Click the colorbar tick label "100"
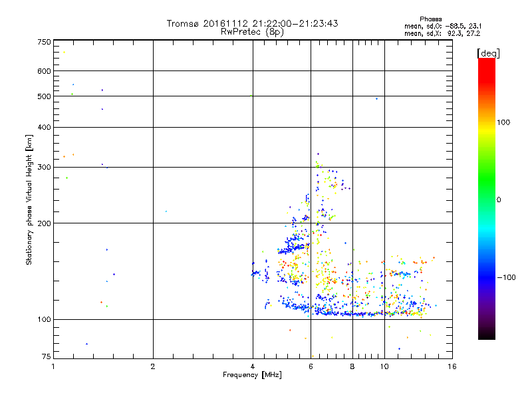 pos(503,122)
